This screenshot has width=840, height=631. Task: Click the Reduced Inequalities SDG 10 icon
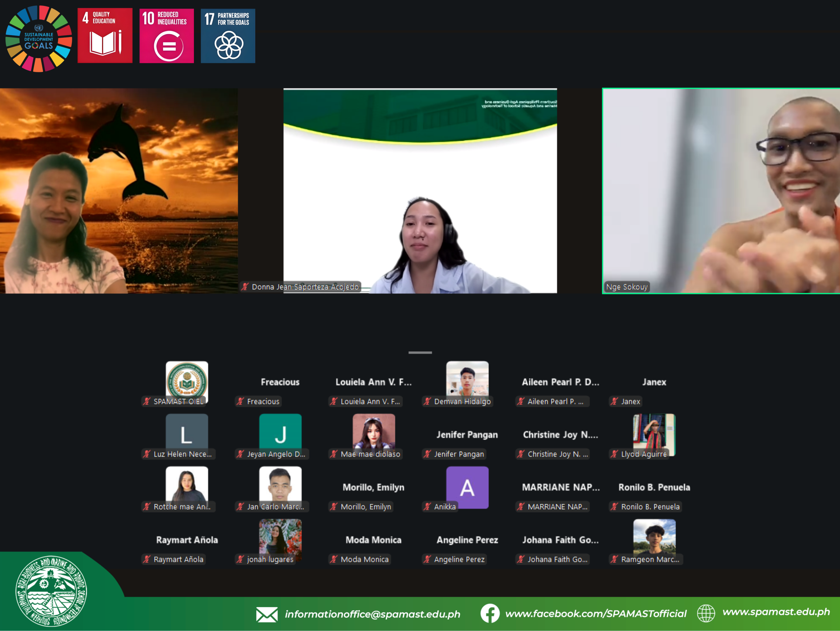coord(166,35)
